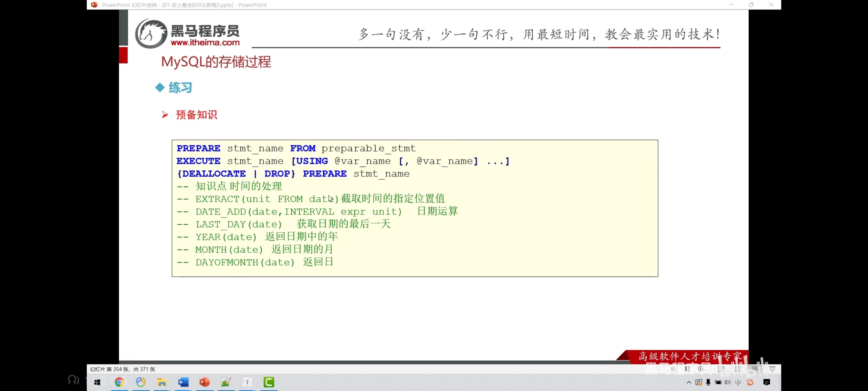Toggle Chinese input mode indicator
Image resolution: width=868 pixels, height=391 pixels.
pos(738,382)
